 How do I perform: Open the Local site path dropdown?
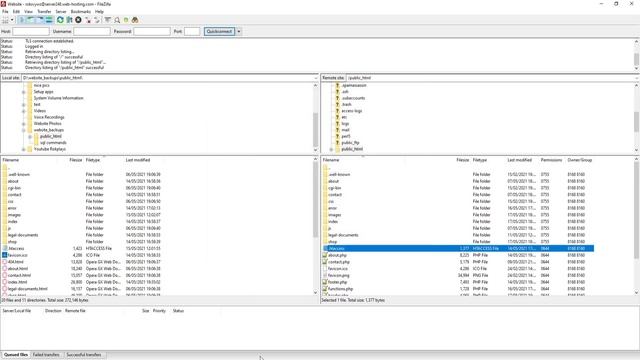316,78
